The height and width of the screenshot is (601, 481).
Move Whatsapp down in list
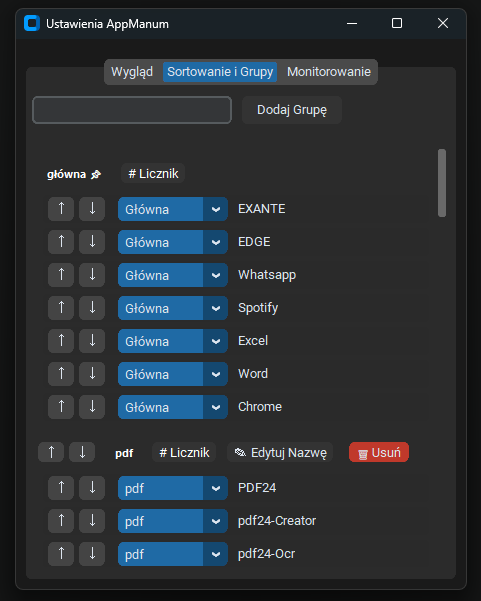[x=92, y=275]
